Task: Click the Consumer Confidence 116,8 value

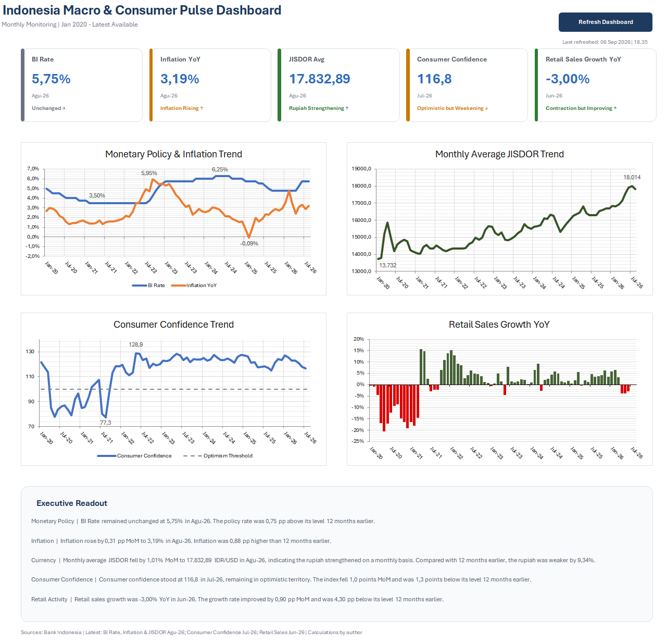Action: pos(434,79)
